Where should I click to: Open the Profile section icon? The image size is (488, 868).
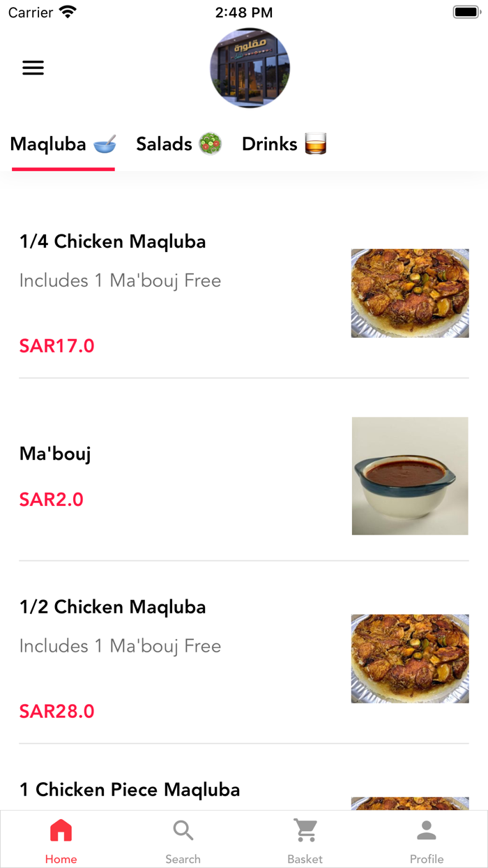point(427,830)
